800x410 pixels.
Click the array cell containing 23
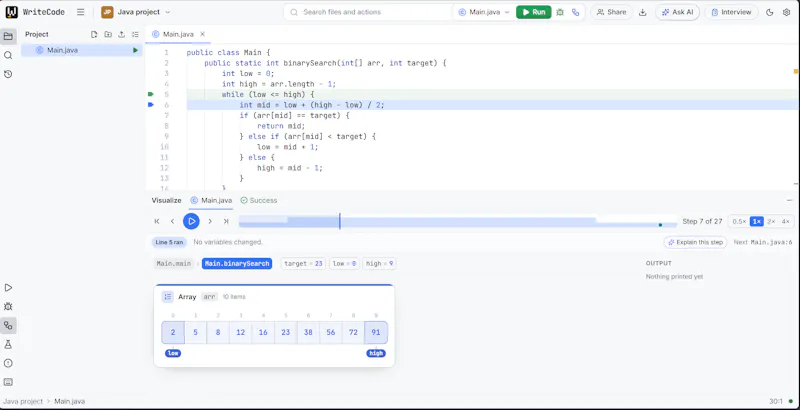point(286,332)
